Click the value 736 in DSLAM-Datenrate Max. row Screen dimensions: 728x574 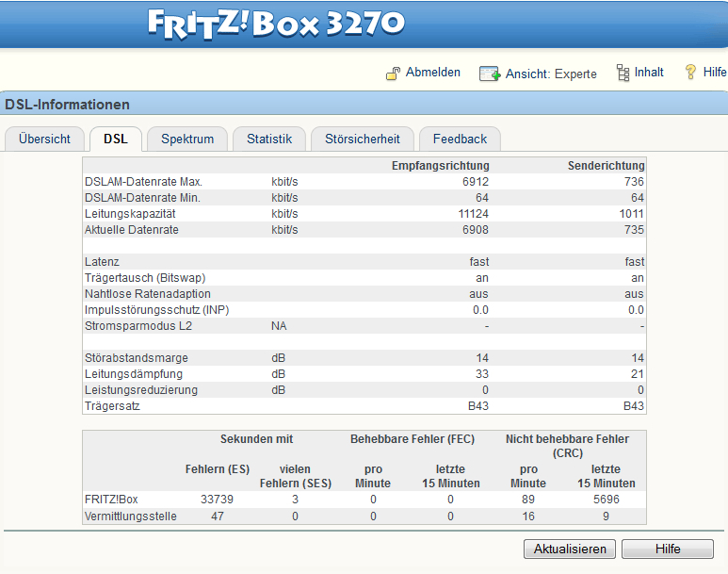pyautogui.click(x=634, y=182)
